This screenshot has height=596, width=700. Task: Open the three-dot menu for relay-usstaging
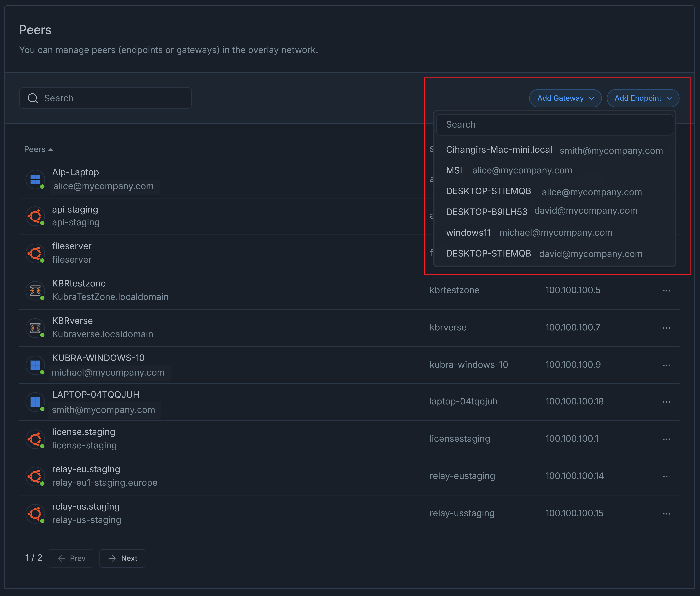(667, 514)
